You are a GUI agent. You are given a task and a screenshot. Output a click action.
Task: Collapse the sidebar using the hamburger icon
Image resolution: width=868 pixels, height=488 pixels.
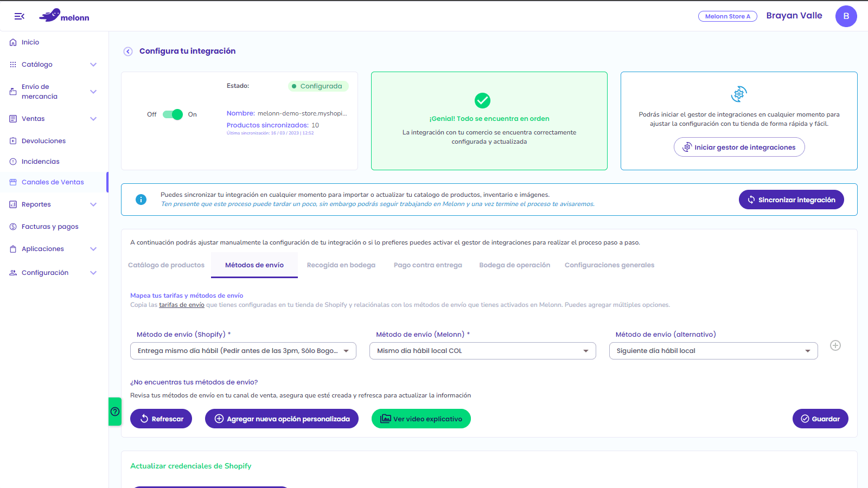click(x=18, y=16)
